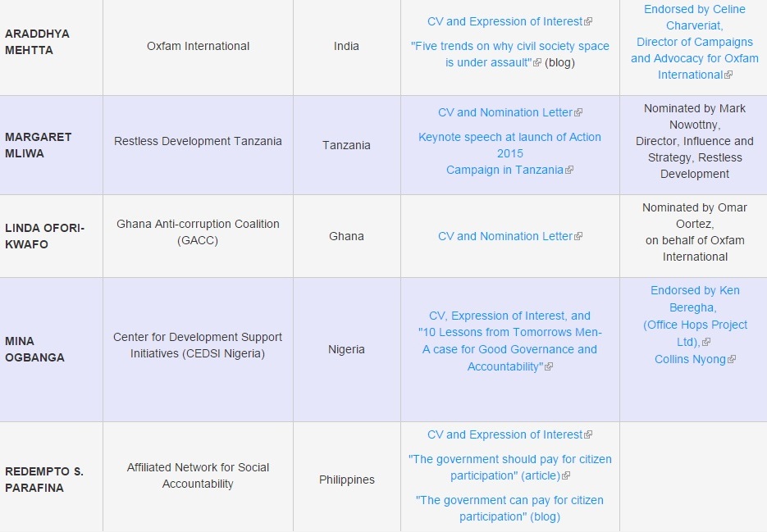The width and height of the screenshot is (767, 532).
Task: Open Linda Ofori-Kwafo's CV and Nomination Letter
Action: click(504, 236)
